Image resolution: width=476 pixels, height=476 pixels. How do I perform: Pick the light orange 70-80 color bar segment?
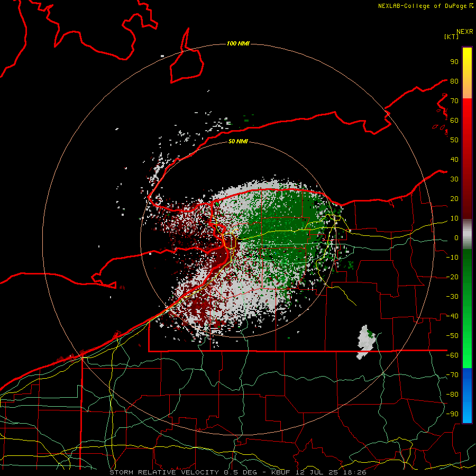pyautogui.click(x=467, y=90)
